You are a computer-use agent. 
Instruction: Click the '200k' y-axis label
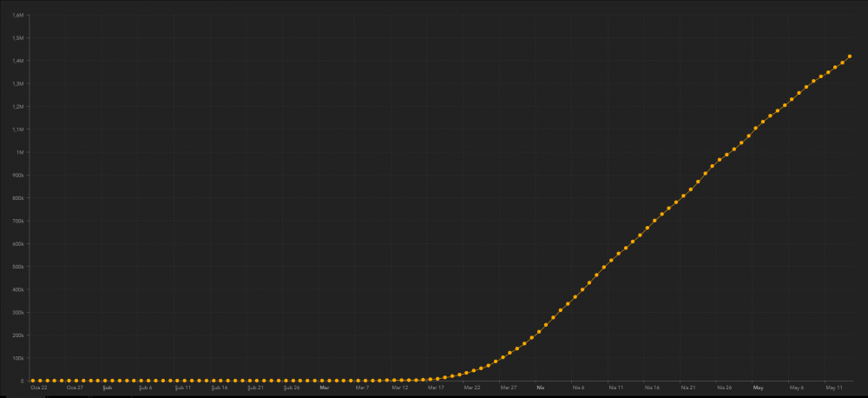(18, 335)
